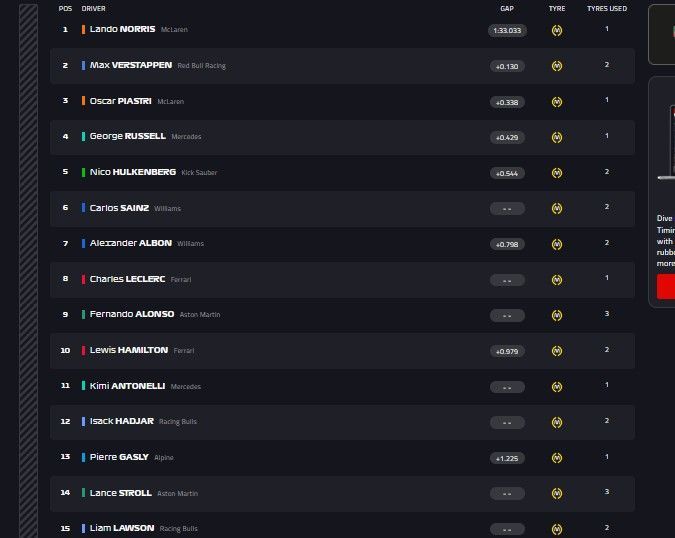Image resolution: width=675 pixels, height=538 pixels.
Task: Select the Charles LECLERC driver name
Action: pos(127,279)
